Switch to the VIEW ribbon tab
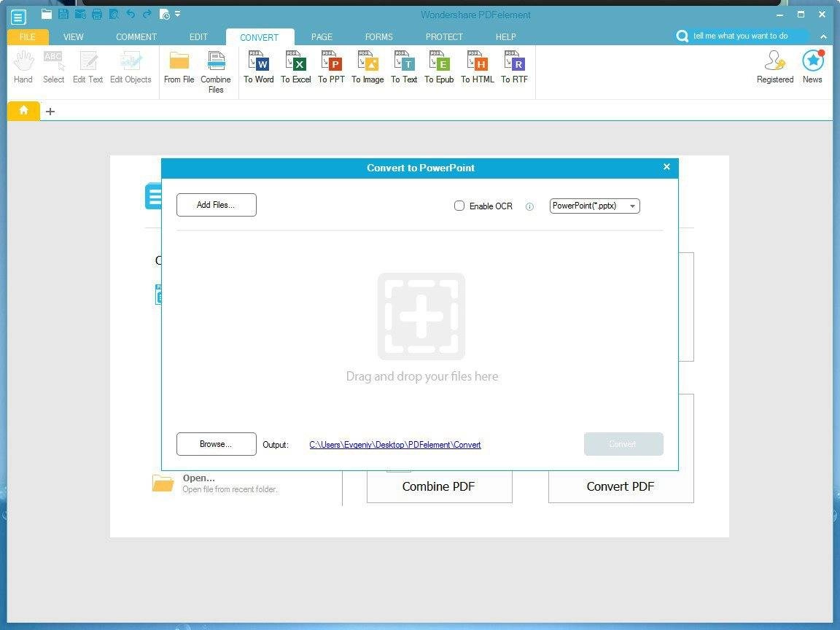Viewport: 840px width, 630px height. (x=74, y=37)
